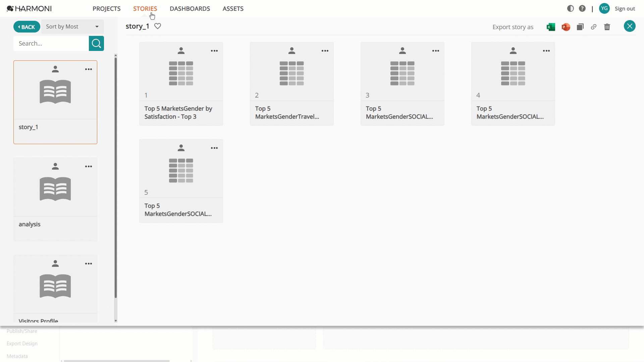Open the help question mark icon
Screen dimensions: 644x362
(x=582, y=8)
